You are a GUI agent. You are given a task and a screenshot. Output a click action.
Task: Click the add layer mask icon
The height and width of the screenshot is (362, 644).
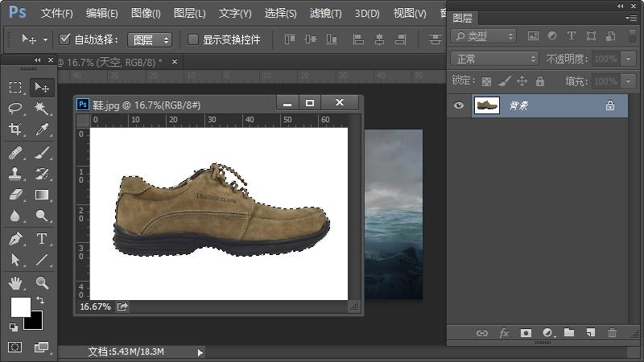point(526,332)
